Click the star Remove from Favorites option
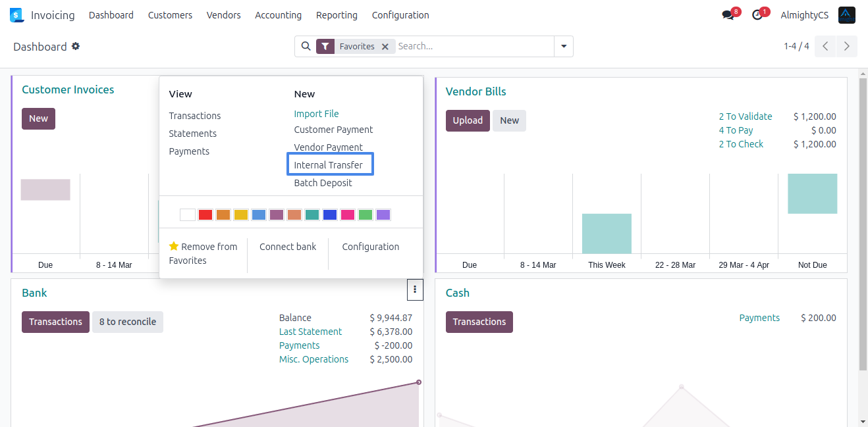This screenshot has width=868, height=427. pos(203,253)
